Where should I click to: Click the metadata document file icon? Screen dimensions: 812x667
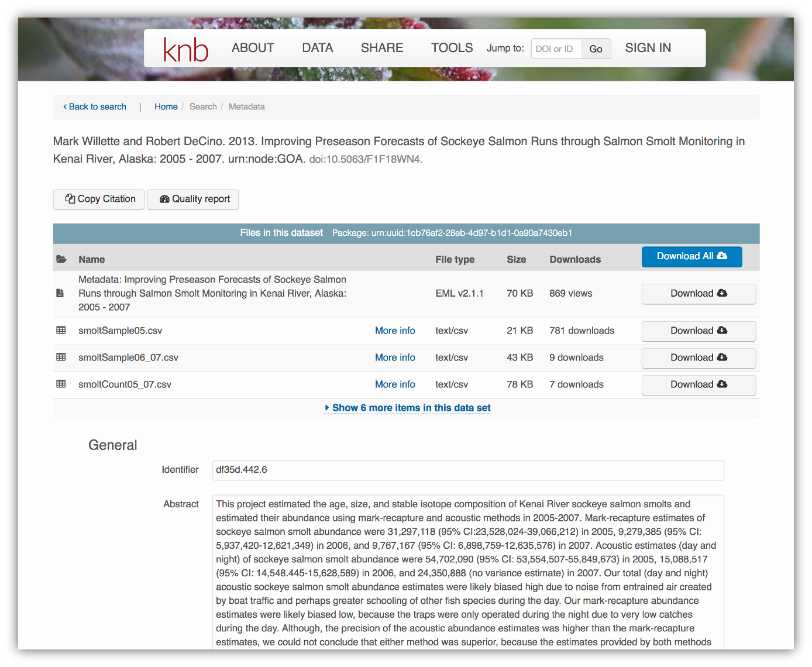pos(60,293)
